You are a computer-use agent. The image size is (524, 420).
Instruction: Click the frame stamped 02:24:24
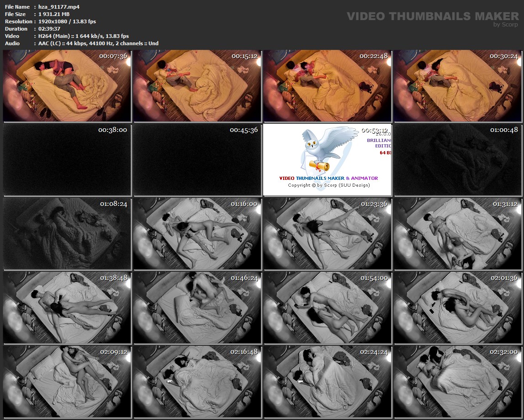328,382
